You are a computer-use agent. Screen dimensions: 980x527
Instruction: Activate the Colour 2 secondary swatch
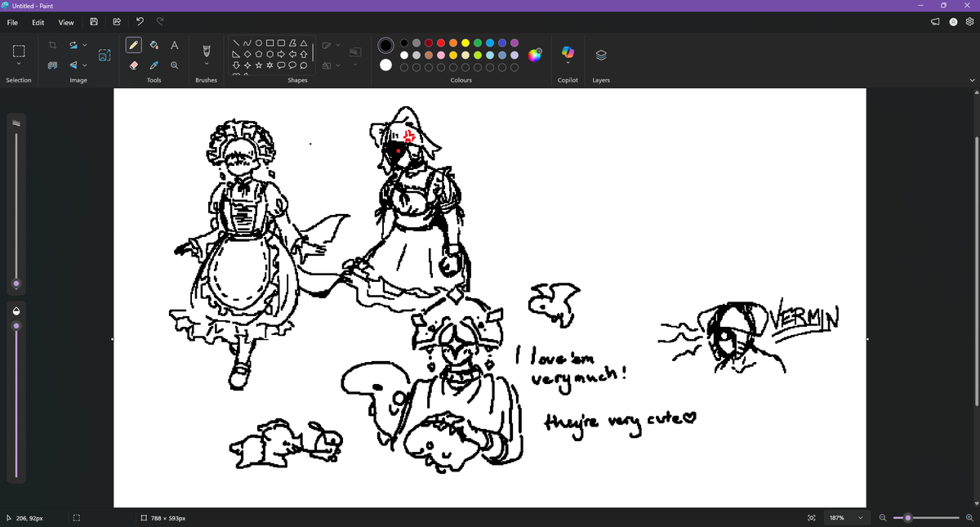[385, 65]
